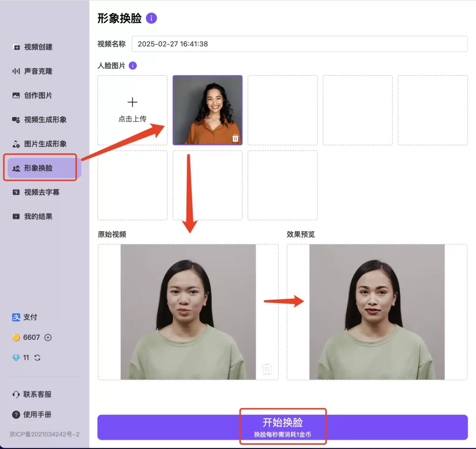476x449 pixels.
Task: Click the 换脸每秒需消耗1金币 note
Action: tap(282, 435)
